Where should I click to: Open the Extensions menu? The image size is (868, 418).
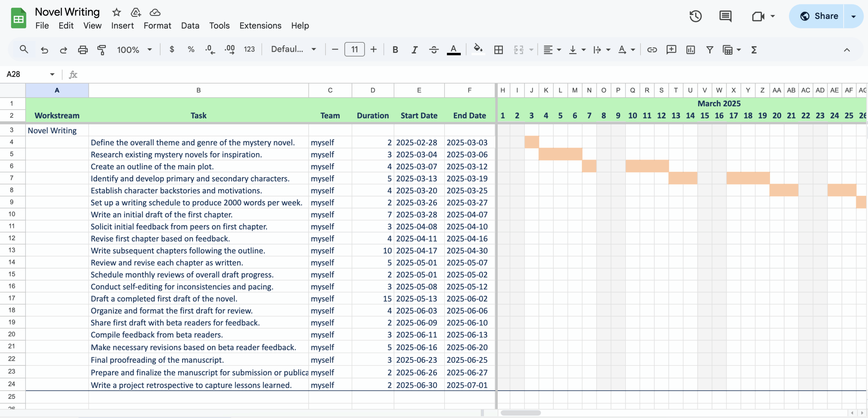260,26
